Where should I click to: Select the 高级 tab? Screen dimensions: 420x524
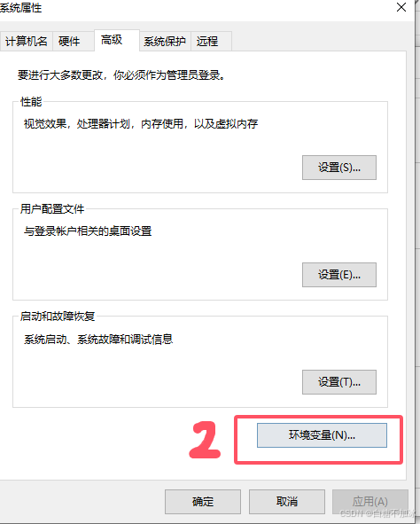[117, 40]
